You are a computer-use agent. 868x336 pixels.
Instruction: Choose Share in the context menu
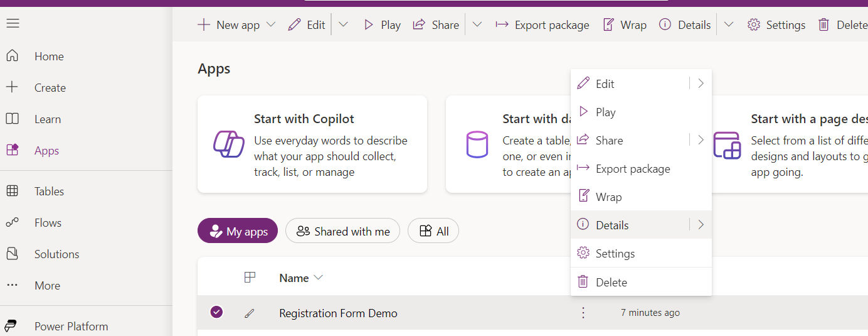tap(629, 140)
